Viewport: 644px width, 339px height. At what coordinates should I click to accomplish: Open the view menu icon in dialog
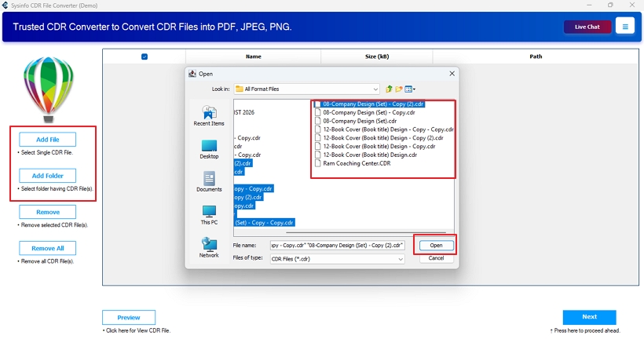(x=410, y=89)
